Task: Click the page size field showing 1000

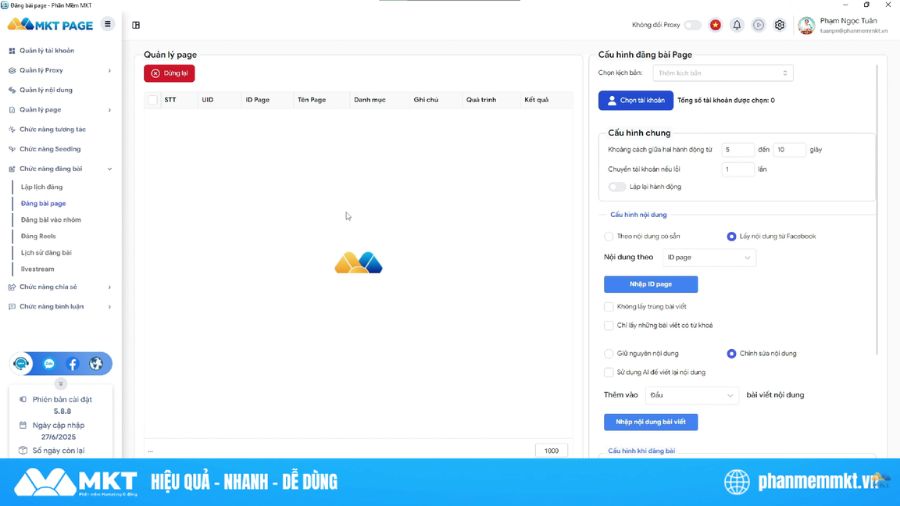Action: click(x=551, y=451)
